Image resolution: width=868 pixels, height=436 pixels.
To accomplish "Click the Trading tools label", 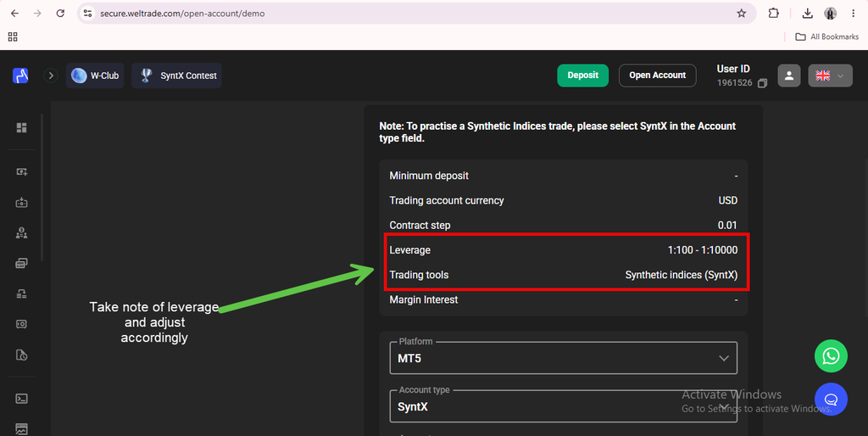I will (x=419, y=275).
